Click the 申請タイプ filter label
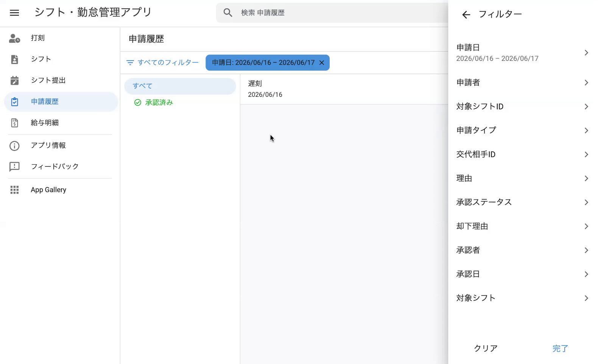The height and width of the screenshot is (364, 598). 476,131
